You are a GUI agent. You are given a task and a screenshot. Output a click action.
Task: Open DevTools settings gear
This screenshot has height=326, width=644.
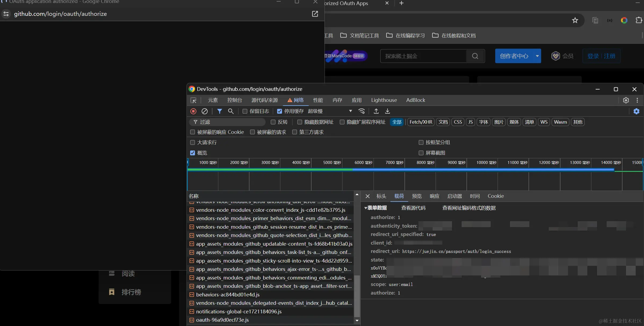626,100
